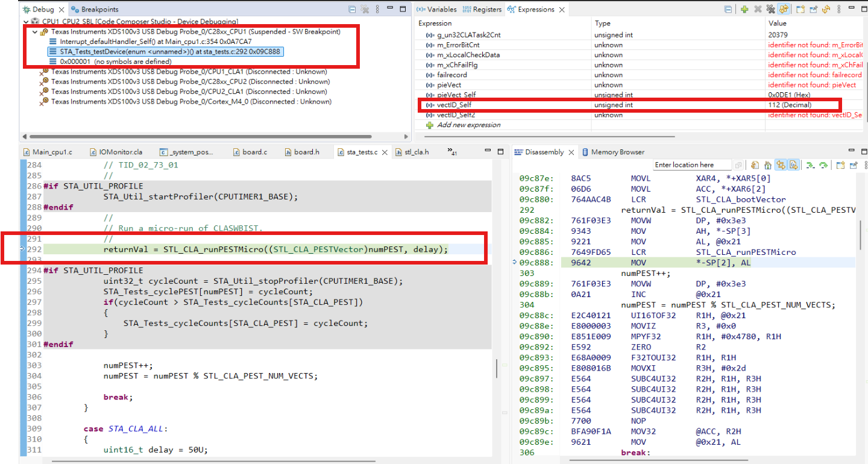Viewport: 868px width, 464px height.
Task: Collapse the CPU1_CPU2_SBL debug session node
Action: tap(26, 21)
